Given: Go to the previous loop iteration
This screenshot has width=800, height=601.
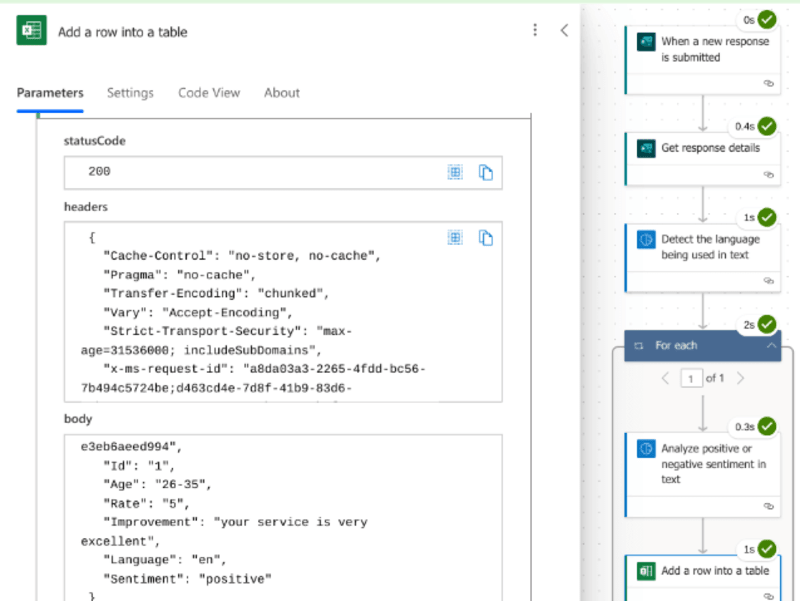Looking at the screenshot, I should (665, 378).
